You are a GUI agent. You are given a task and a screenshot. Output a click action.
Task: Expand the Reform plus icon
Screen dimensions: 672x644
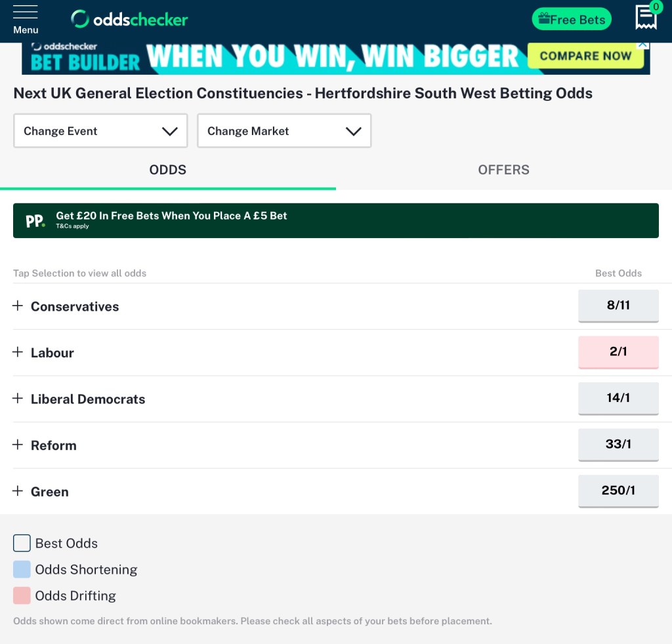(18, 445)
